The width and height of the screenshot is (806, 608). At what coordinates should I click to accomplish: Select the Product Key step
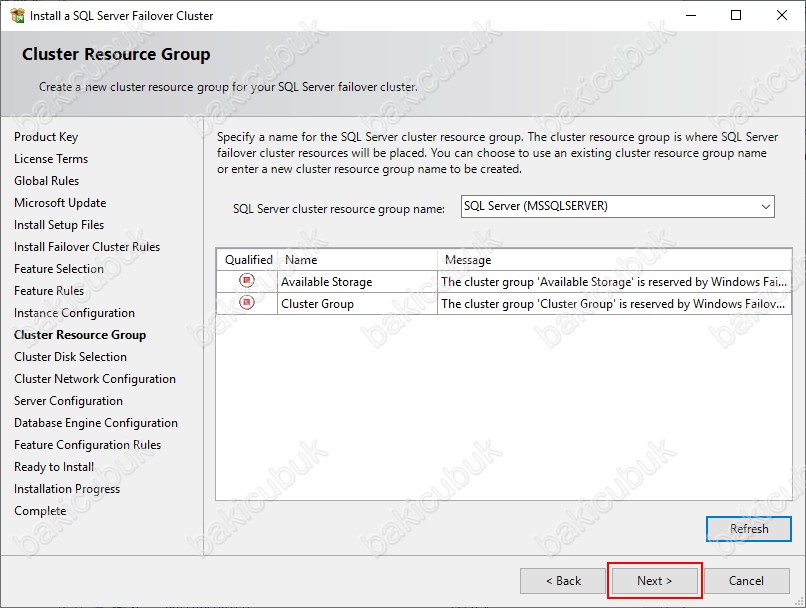coord(46,137)
